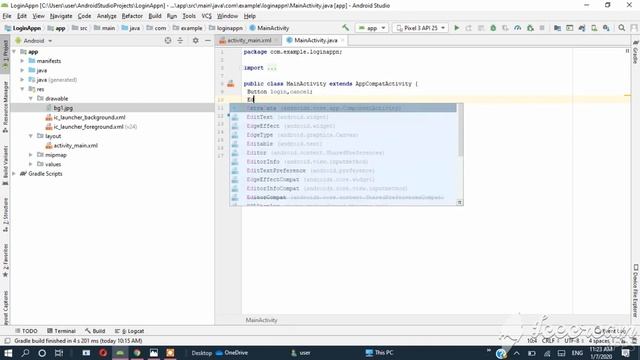Click the Make Project hammer icon

pyautogui.click(x=346, y=28)
